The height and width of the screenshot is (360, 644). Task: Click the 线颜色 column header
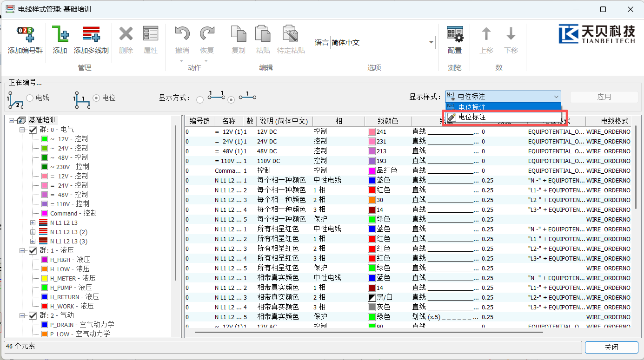point(387,121)
